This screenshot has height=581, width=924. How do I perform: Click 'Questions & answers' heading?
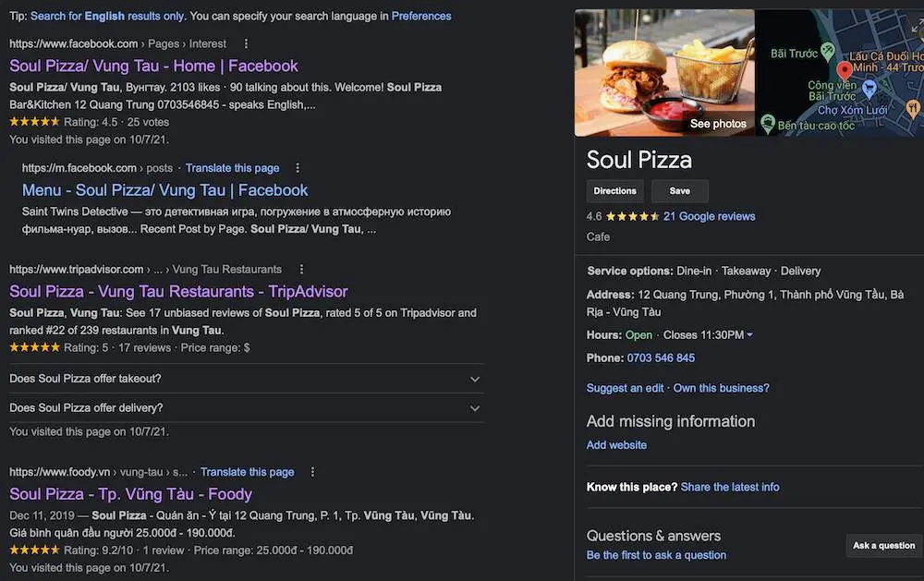[x=653, y=536]
